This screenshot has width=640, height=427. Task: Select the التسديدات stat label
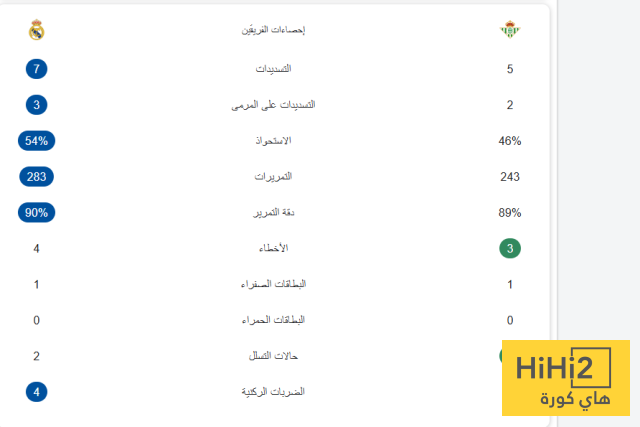[x=273, y=69]
